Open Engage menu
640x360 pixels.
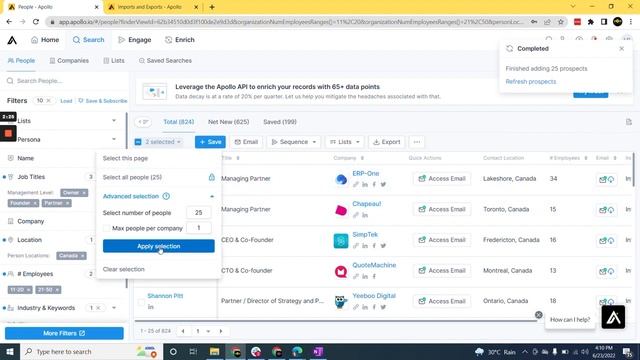(x=135, y=40)
